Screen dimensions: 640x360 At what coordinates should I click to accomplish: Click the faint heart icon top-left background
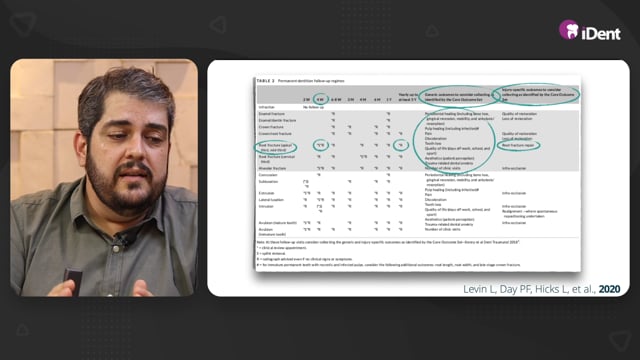(x=22, y=23)
